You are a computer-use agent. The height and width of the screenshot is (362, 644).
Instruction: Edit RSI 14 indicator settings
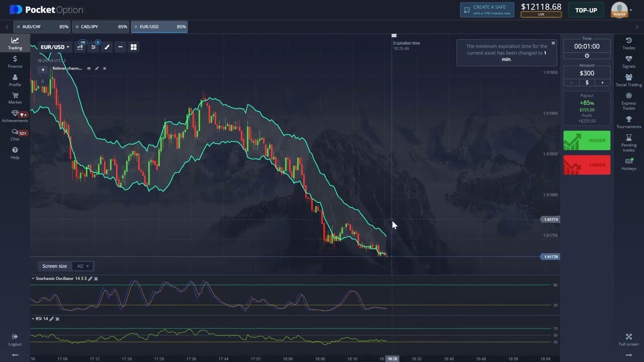(x=51, y=319)
